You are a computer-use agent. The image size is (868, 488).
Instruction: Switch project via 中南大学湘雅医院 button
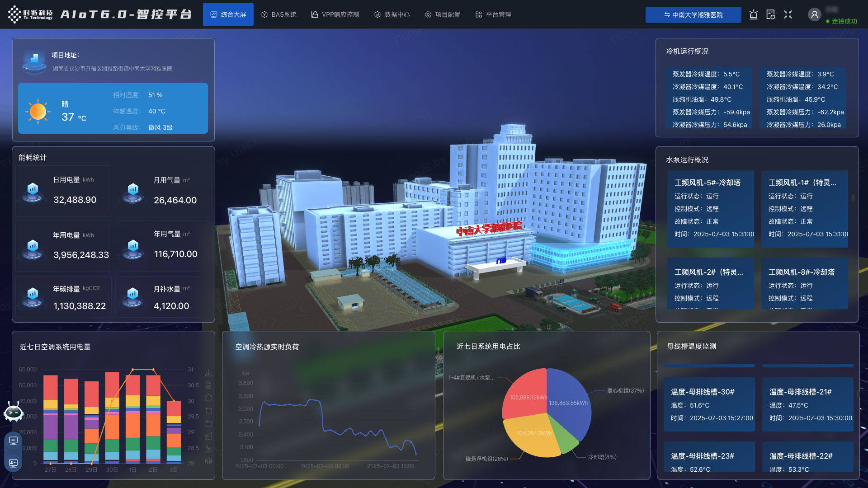pos(693,15)
